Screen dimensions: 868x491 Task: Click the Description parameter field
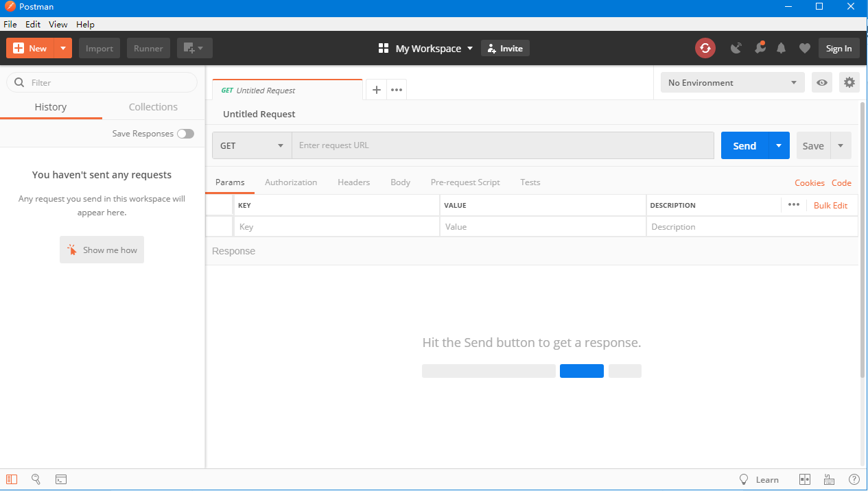[x=752, y=227]
